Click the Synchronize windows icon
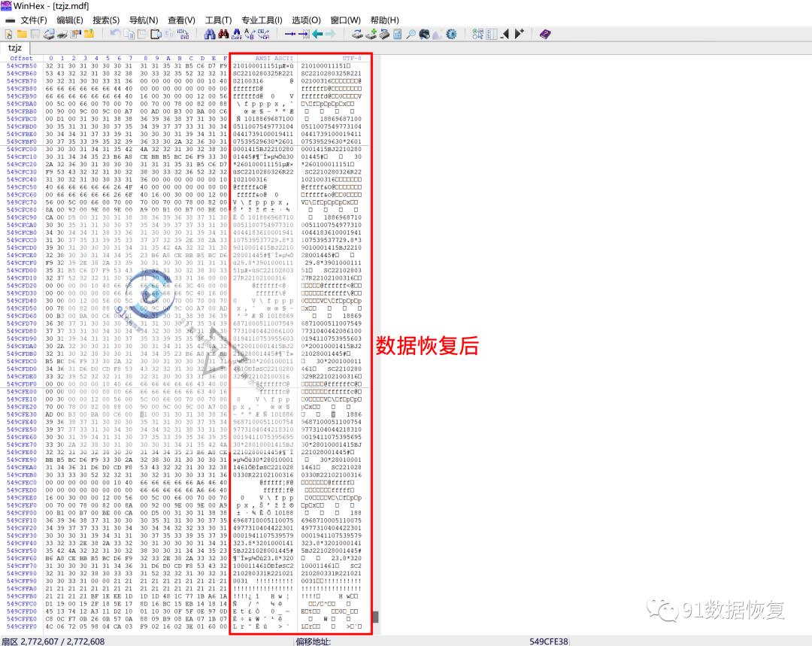The image size is (812, 646). click(477, 34)
